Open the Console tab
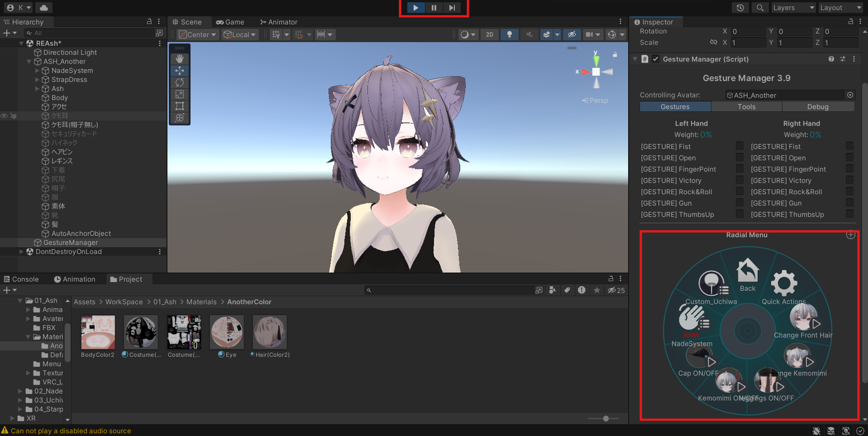Viewport: 868px width, 436px height. tap(21, 279)
